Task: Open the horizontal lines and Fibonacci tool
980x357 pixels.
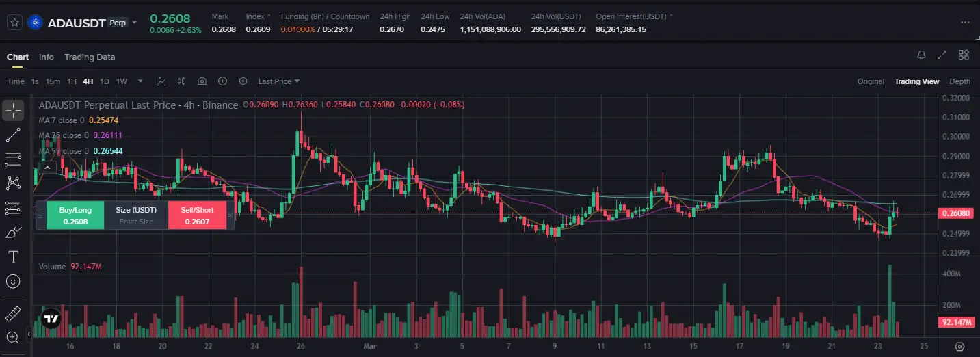Action: [13, 159]
